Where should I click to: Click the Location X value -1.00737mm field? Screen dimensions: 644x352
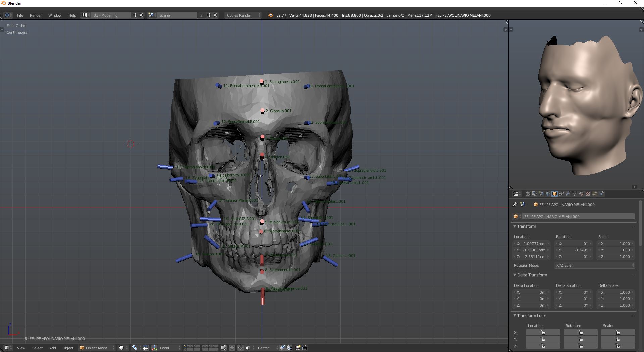tap(532, 244)
